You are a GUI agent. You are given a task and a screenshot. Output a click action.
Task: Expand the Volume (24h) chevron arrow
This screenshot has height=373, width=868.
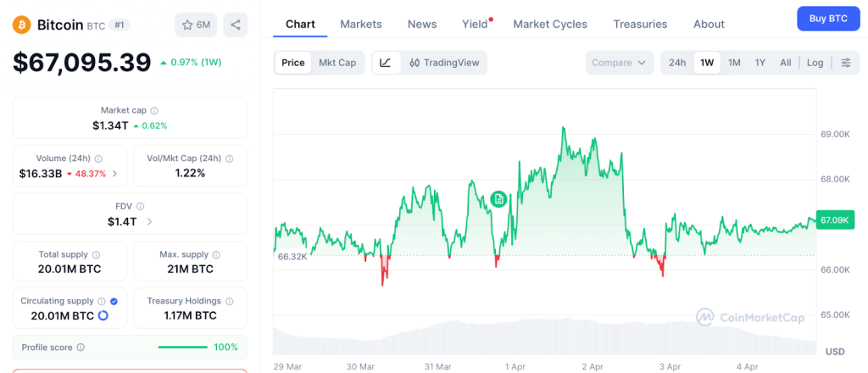click(114, 174)
